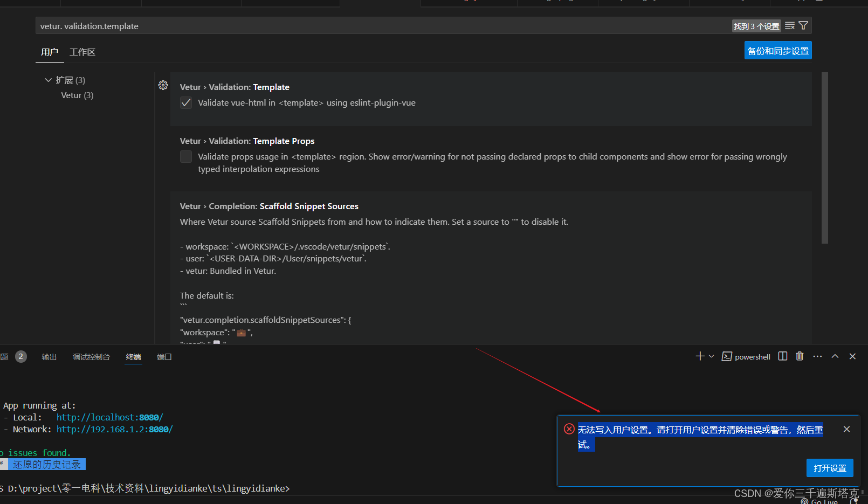Split the terminal panel
This screenshot has width=868, height=504.
point(783,356)
